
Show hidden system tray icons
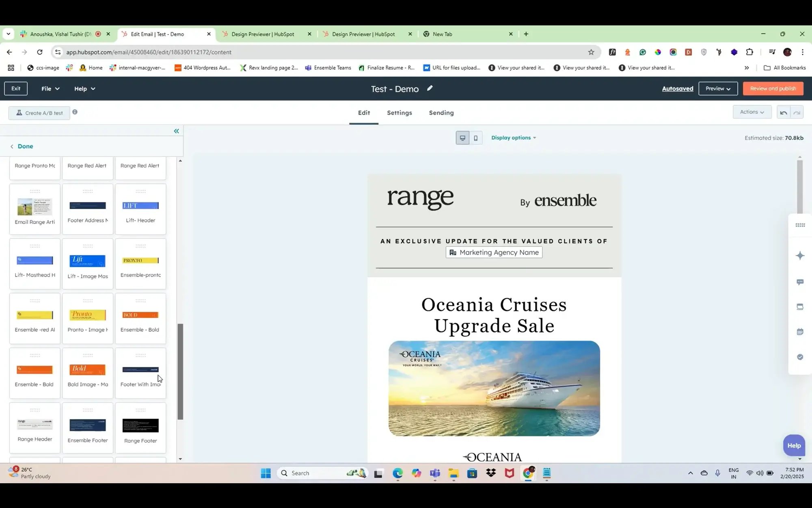coord(690,473)
